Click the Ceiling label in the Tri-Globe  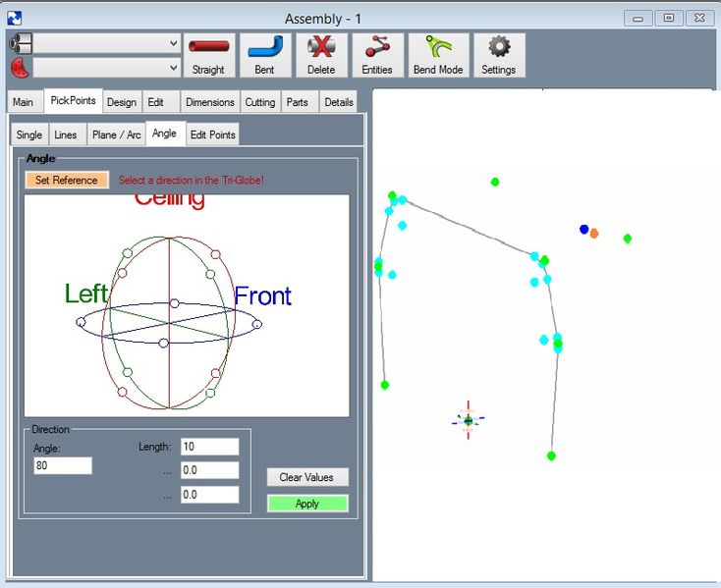170,200
